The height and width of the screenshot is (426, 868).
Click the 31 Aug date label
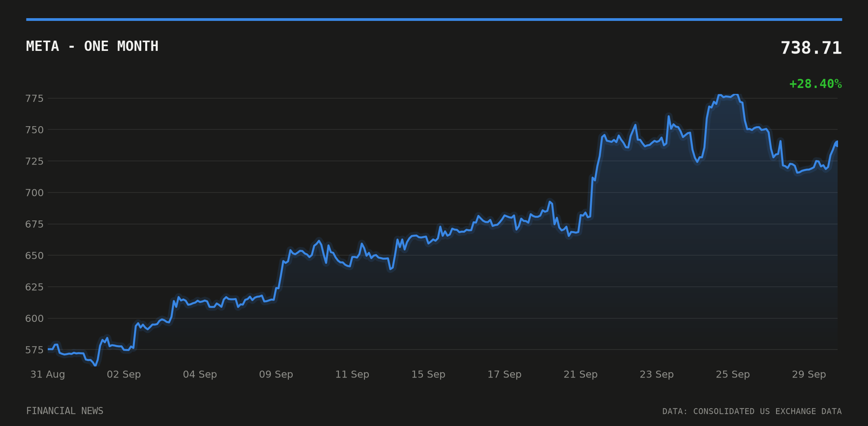pos(48,374)
